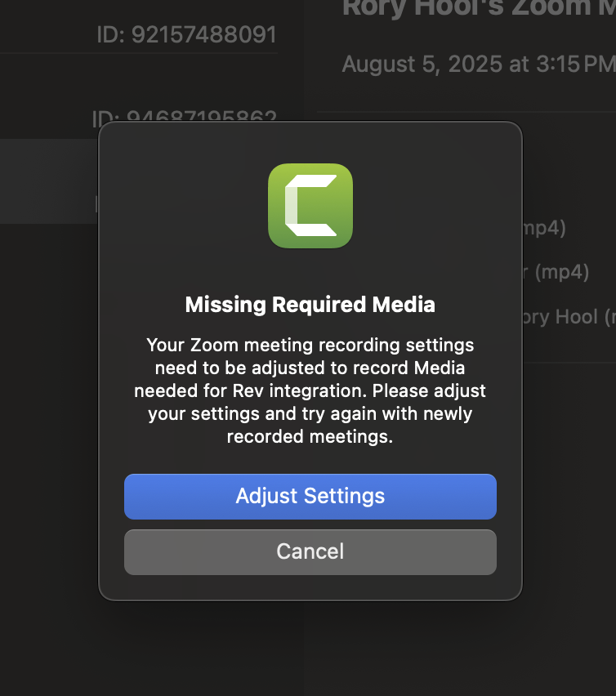Click the green Camtasia logo icon
Image resolution: width=616 pixels, height=696 pixels.
coord(310,206)
